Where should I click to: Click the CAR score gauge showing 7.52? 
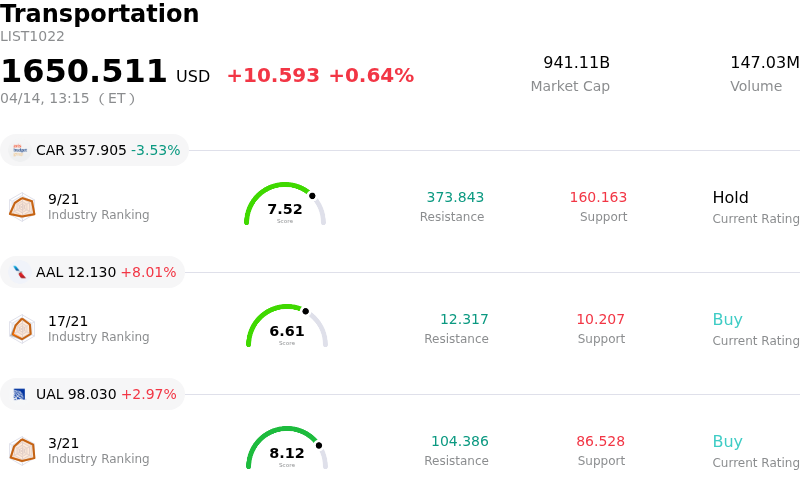click(x=285, y=205)
